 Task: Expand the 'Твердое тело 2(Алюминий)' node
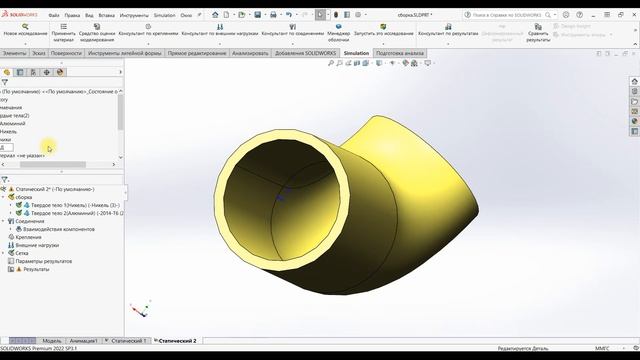11,213
